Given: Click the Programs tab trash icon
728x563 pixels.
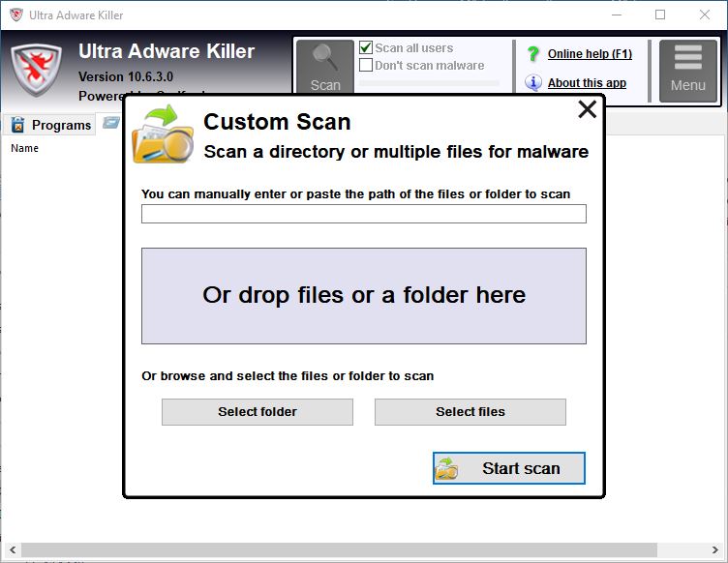Looking at the screenshot, I should click(17, 125).
